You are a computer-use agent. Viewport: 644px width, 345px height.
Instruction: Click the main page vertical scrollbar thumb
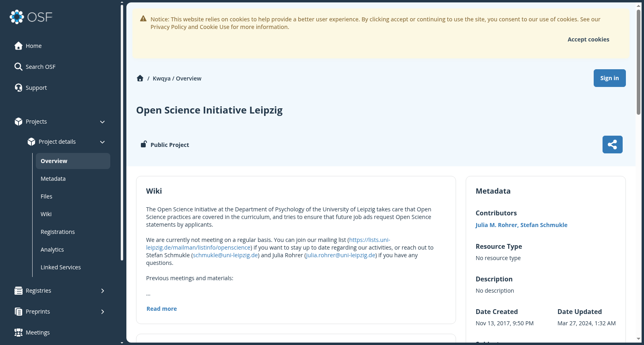point(638,62)
